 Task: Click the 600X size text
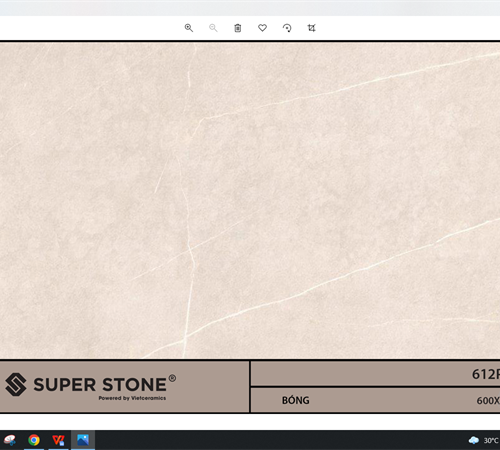pos(488,400)
